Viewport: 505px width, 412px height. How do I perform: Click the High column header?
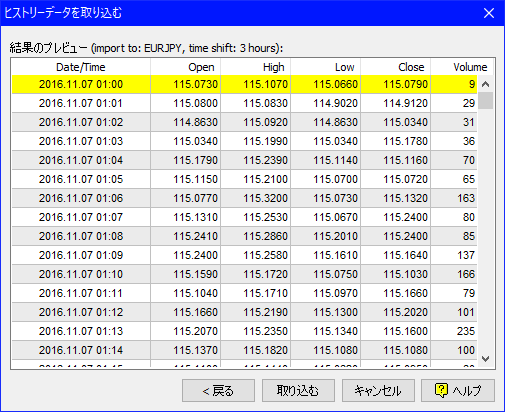click(x=255, y=67)
